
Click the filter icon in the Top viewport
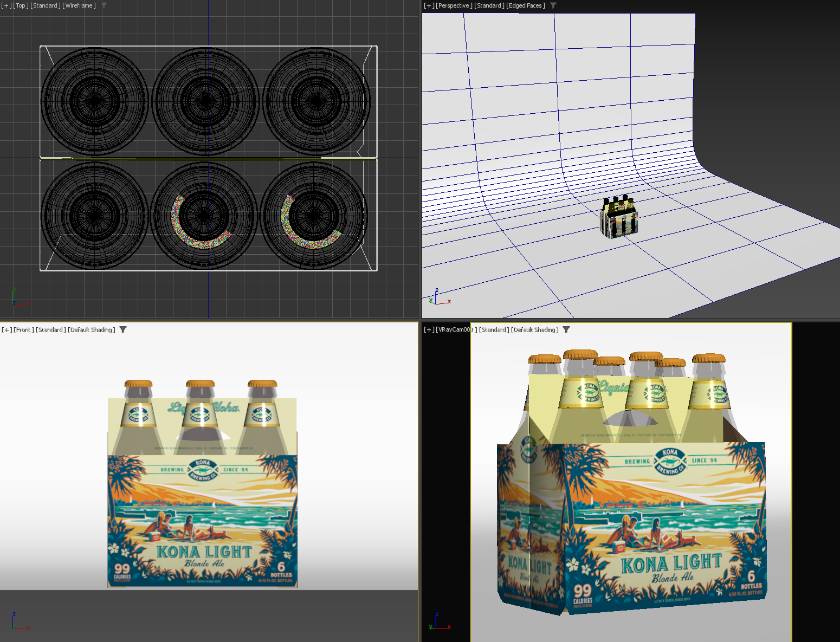(104, 5)
